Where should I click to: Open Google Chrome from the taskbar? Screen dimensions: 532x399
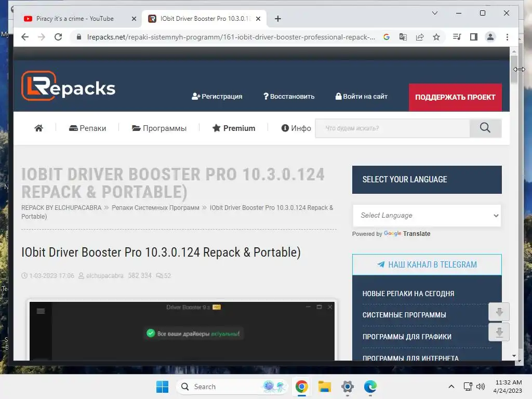[302, 387]
